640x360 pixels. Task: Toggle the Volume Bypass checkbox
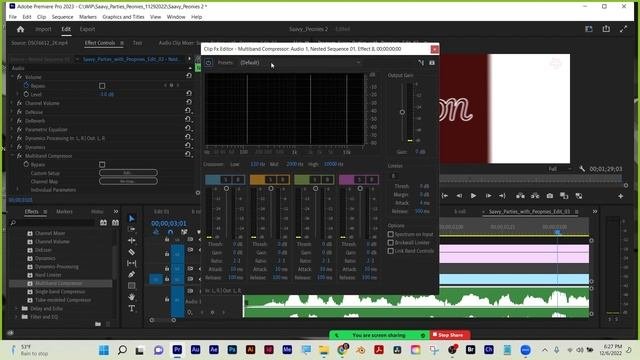[102, 85]
